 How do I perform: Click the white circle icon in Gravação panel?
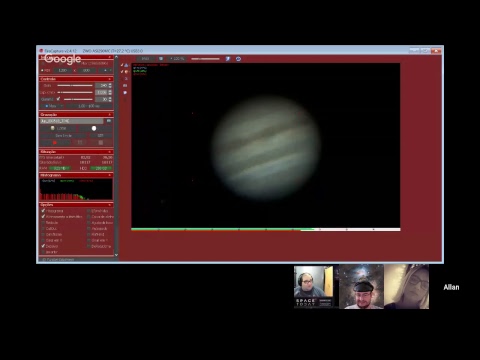(x=94, y=128)
